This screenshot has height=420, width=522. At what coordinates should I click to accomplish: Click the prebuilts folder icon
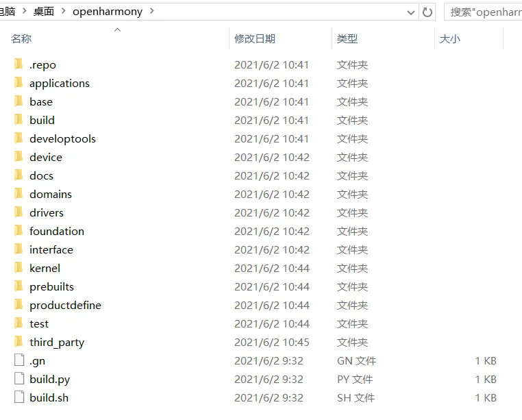[x=19, y=286]
